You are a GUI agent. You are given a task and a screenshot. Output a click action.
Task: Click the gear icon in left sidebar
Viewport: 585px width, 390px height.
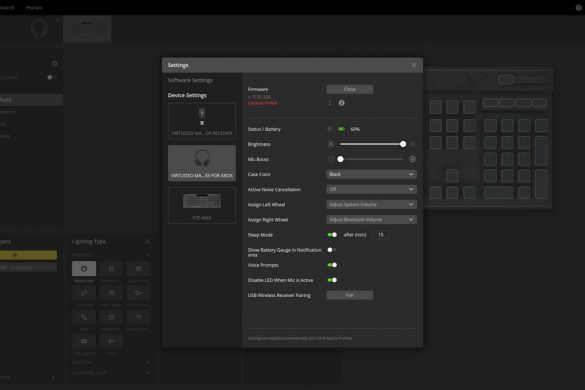[54, 63]
